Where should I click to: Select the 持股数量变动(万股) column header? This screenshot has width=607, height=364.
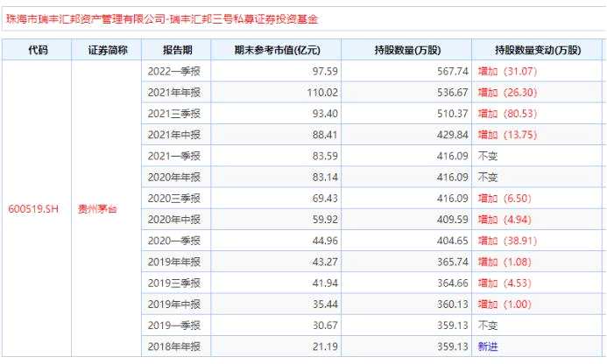(x=538, y=50)
